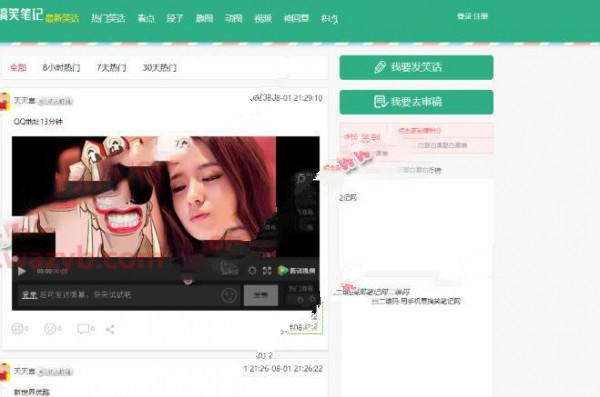The width and height of the screenshot is (600, 397).
Task: Open 热门笑话 in top navigation
Action: click(108, 18)
